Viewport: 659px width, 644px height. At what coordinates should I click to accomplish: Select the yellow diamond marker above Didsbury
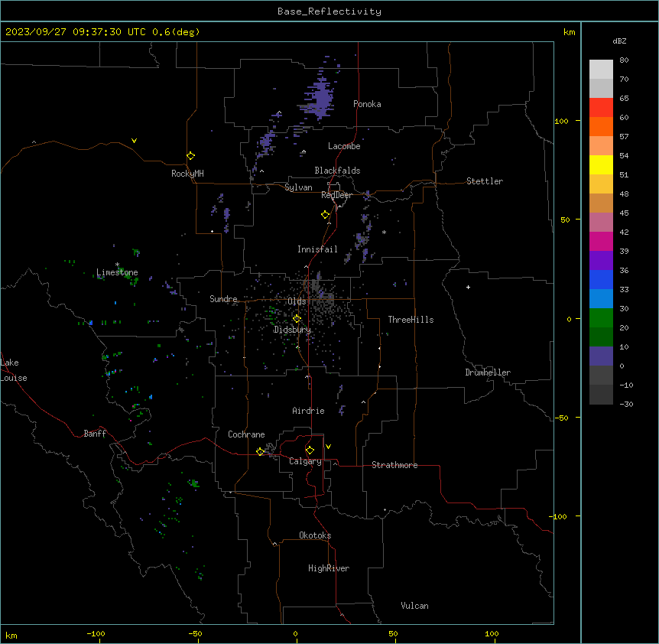297,319
